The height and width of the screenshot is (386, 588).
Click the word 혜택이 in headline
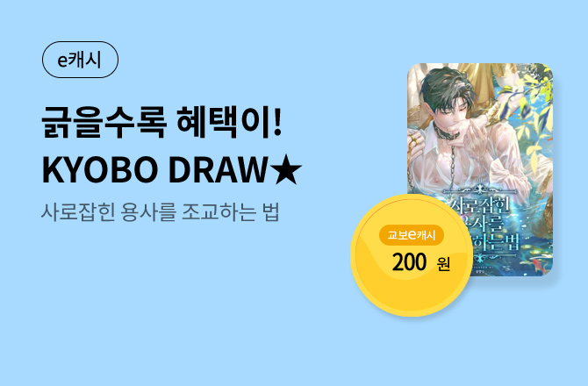click(224, 122)
